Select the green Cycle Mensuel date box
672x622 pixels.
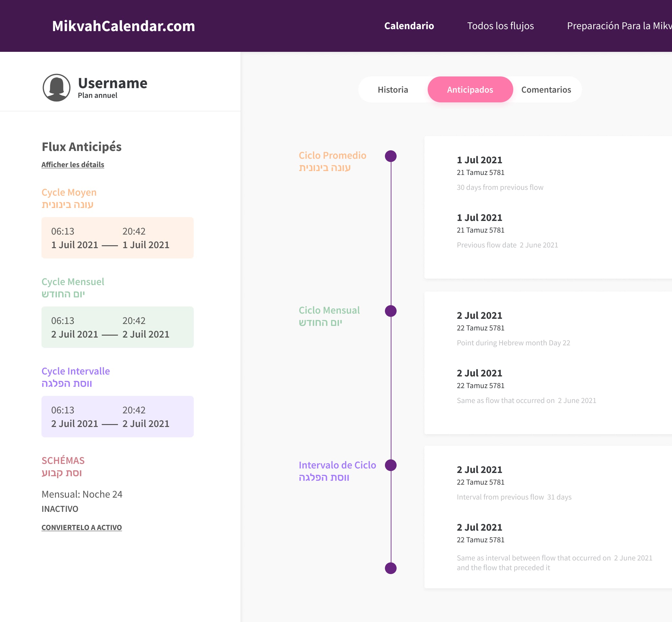[x=117, y=327]
